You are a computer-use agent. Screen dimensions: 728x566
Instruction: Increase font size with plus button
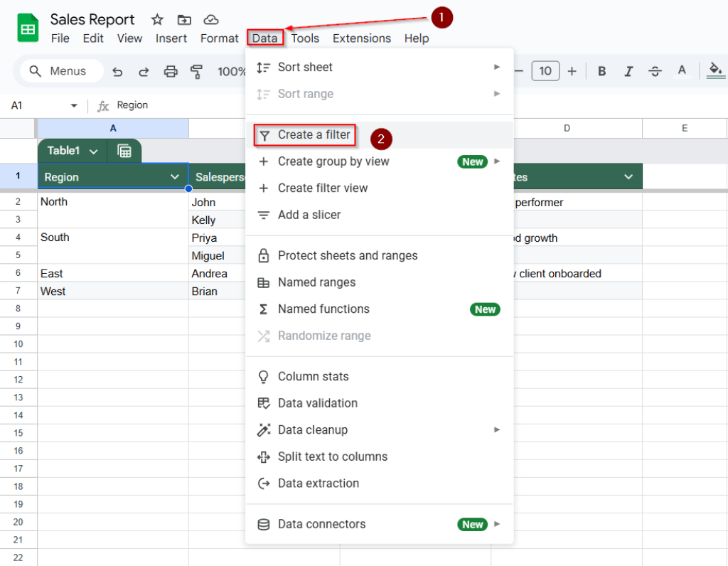pos(571,71)
